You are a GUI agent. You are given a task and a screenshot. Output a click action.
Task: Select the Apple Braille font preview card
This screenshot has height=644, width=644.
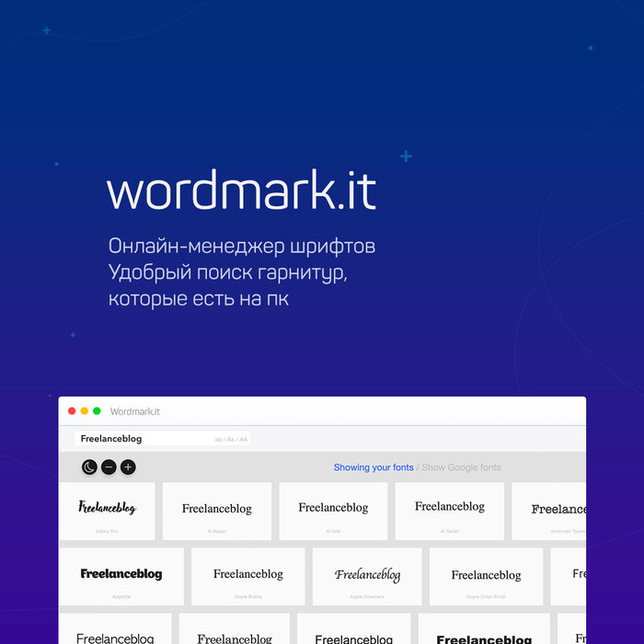point(247,577)
